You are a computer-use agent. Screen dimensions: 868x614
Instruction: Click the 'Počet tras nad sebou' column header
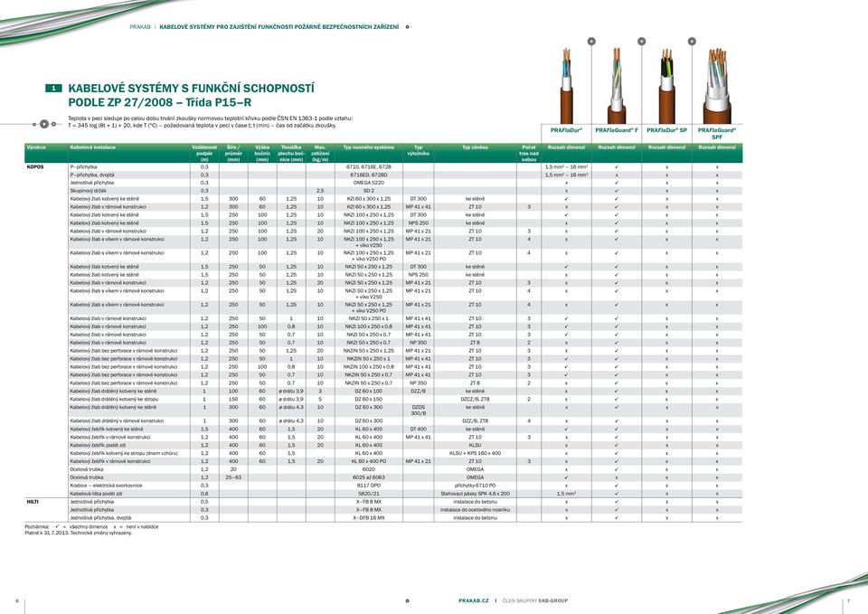click(x=529, y=153)
